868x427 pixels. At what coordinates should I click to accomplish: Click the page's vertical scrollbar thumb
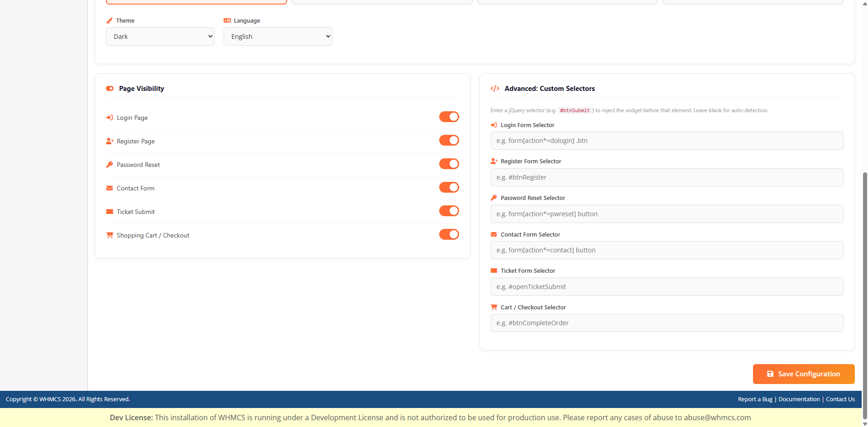865,294
